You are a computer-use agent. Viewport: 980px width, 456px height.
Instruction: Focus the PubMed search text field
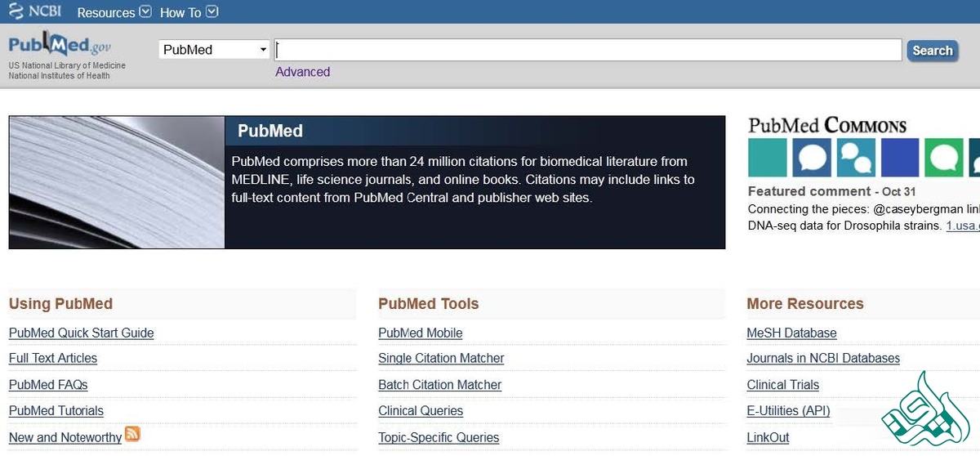coord(588,50)
